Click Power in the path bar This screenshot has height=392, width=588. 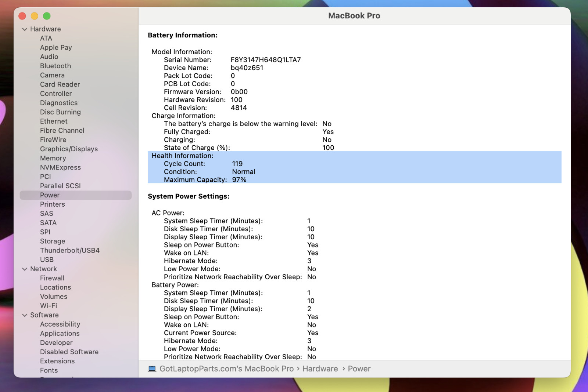(x=359, y=369)
